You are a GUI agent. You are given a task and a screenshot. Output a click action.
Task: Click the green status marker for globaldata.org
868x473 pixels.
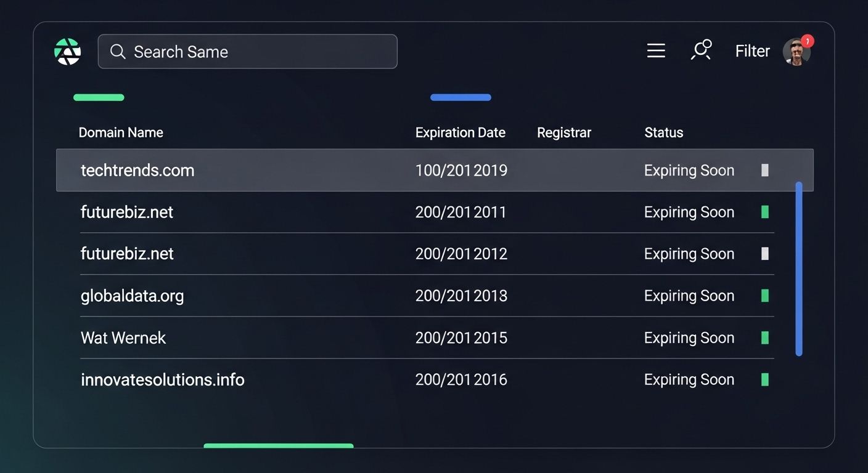pyautogui.click(x=764, y=296)
